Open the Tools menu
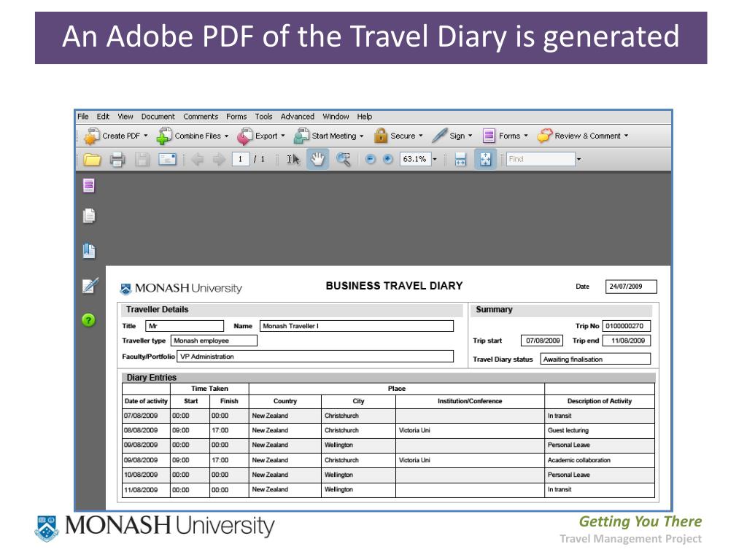Screen dimensions: 747x560 point(263,117)
